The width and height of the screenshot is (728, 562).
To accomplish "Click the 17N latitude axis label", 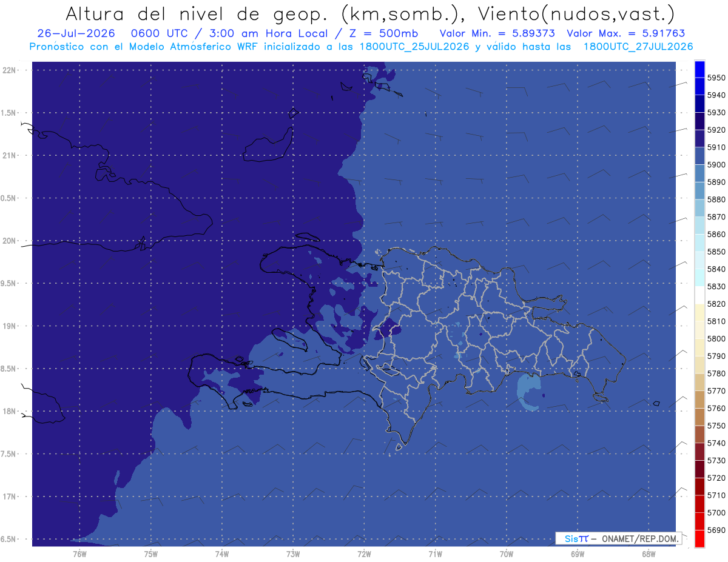I will click(x=9, y=497).
